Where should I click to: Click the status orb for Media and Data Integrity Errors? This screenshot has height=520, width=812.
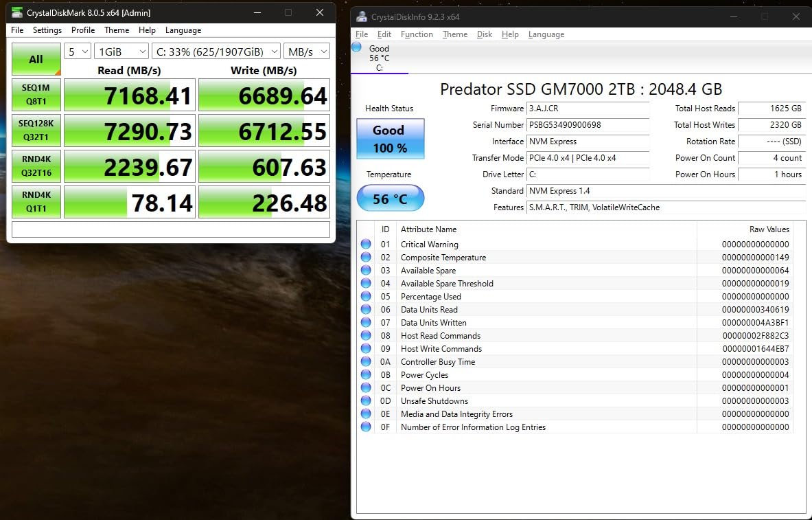[x=366, y=414]
